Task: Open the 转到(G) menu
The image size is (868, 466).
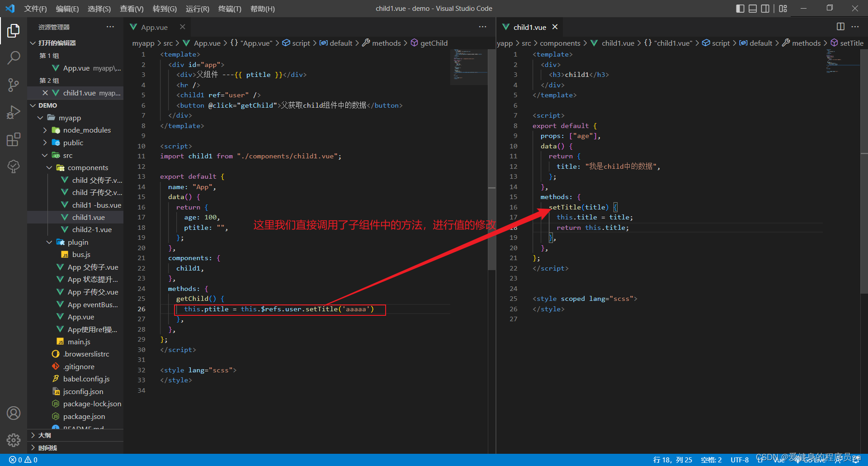Action: (165, 9)
